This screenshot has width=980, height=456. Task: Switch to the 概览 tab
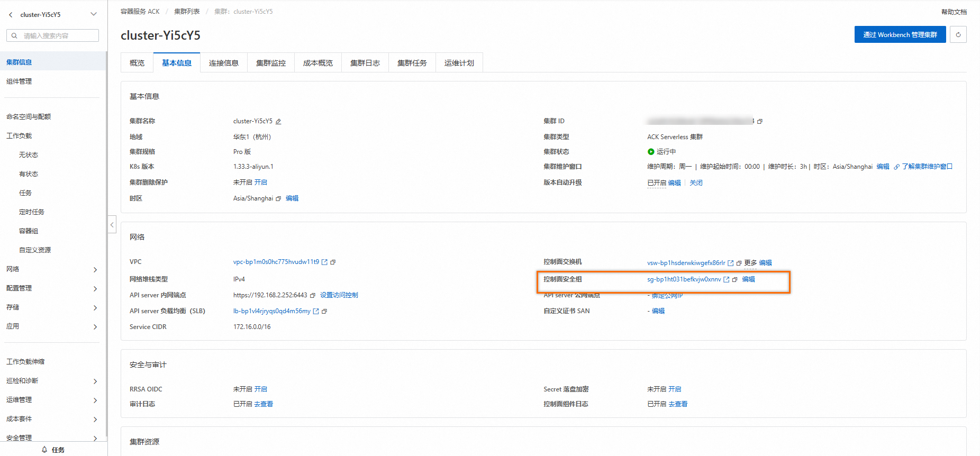coord(137,63)
